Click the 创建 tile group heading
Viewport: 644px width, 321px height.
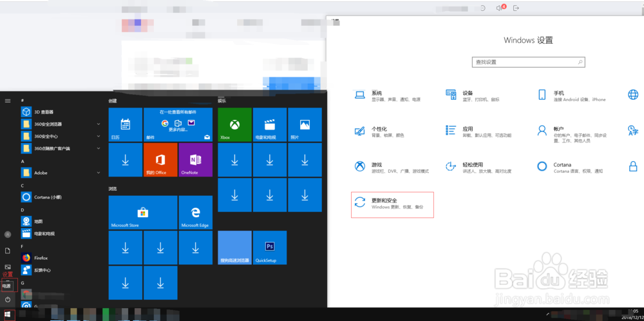coord(113,101)
